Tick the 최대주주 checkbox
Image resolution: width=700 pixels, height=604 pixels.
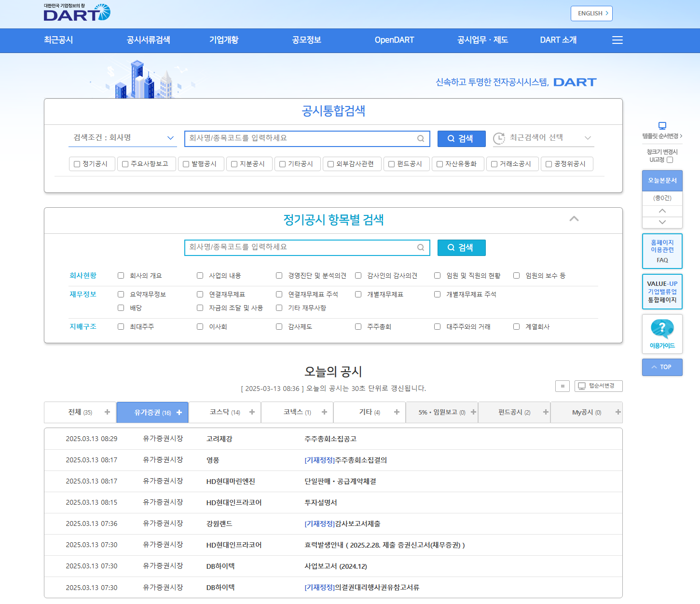(x=121, y=327)
